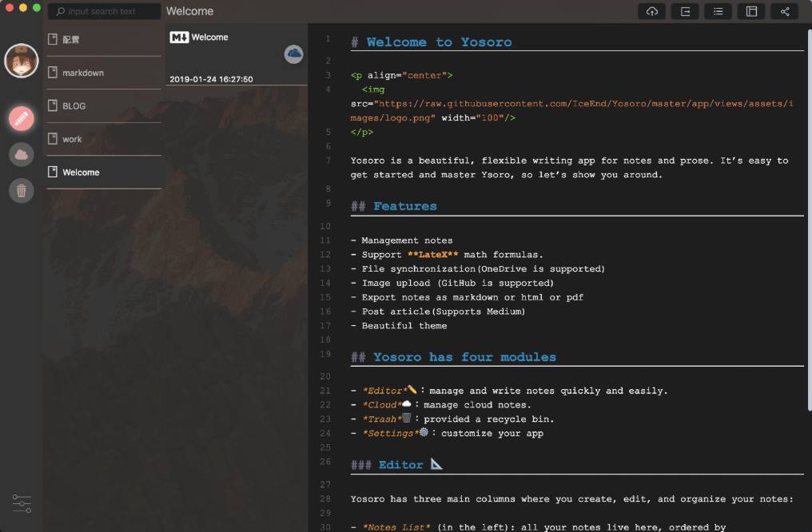
Task: Click the user avatar profile picture
Action: tap(21, 60)
